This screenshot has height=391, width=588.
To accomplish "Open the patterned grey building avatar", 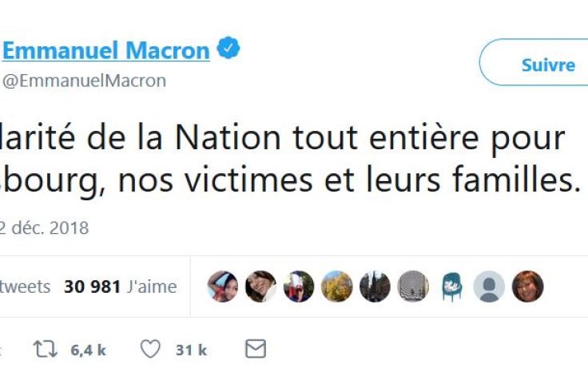I will (413, 286).
